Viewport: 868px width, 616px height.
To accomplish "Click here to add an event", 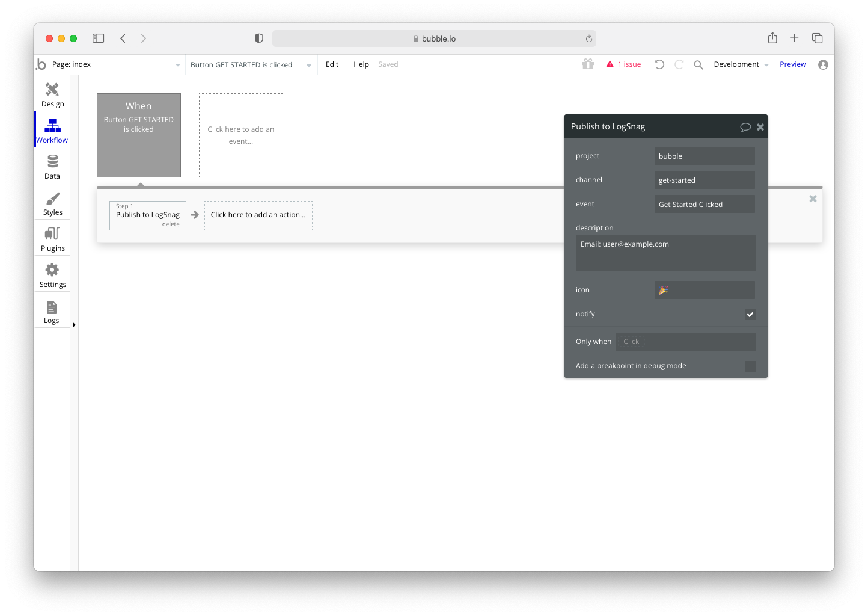I will point(241,135).
